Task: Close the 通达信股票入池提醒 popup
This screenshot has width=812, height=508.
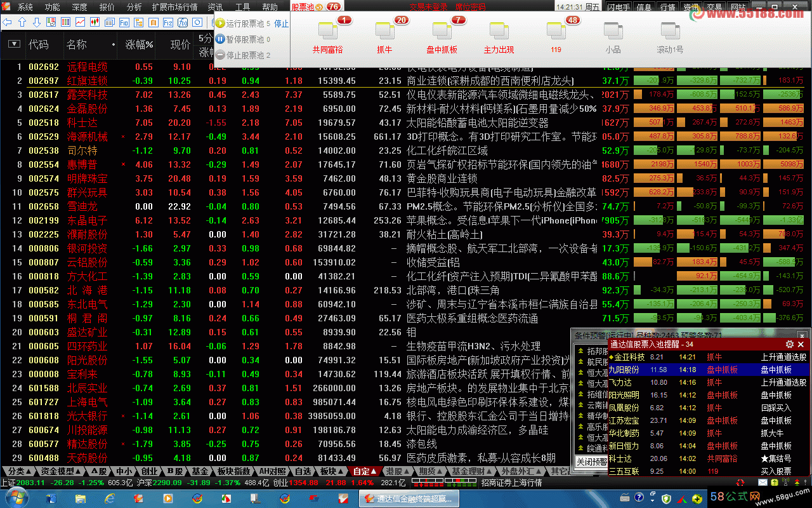Action: point(802,344)
